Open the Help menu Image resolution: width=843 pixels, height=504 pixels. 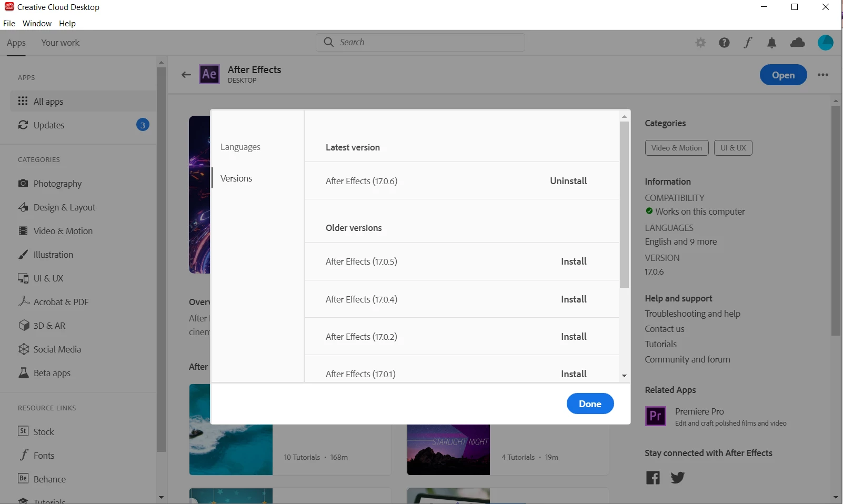[67, 23]
